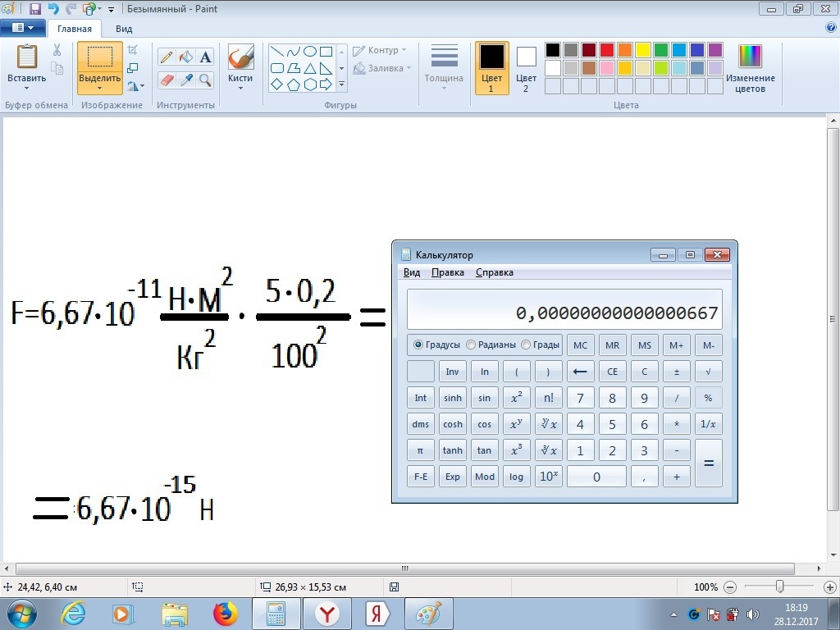840x630 pixels.
Task: Expand the Вставить paste dropdown arrow
Action: coord(27,88)
